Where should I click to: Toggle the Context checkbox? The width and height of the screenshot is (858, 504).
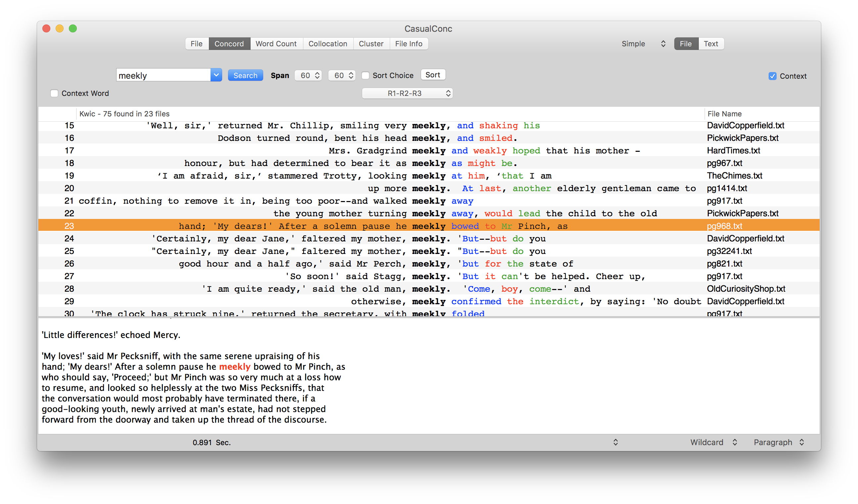click(773, 76)
